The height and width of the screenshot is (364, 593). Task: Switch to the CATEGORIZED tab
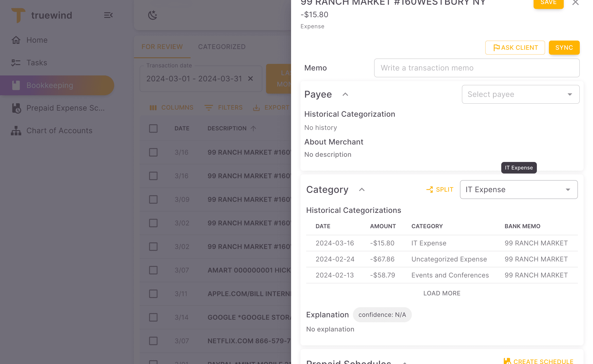pyautogui.click(x=222, y=47)
